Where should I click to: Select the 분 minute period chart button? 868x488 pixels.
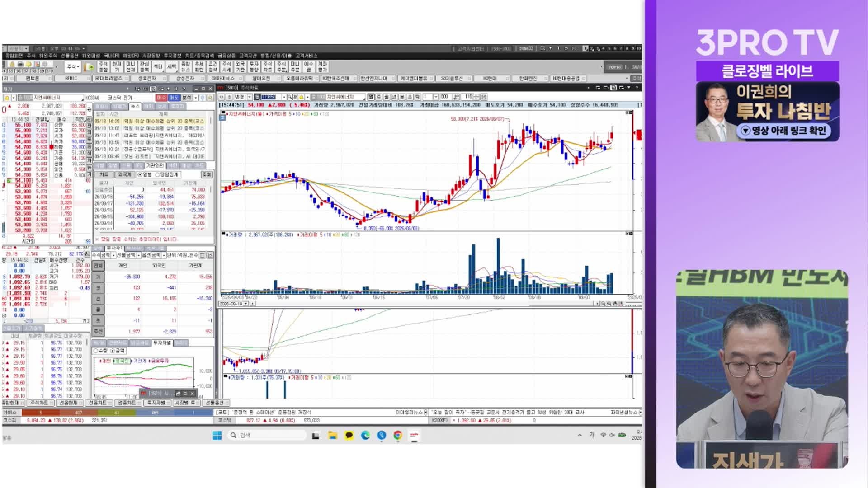coord(402,97)
